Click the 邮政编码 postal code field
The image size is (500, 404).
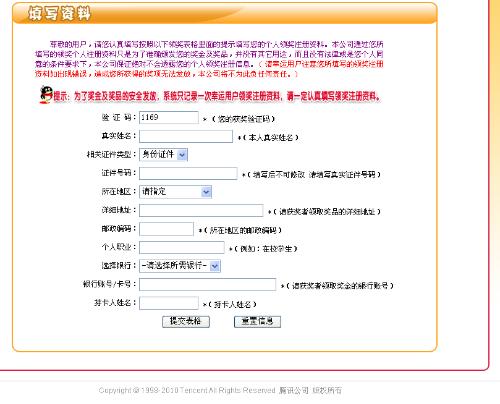pyautogui.click(x=166, y=229)
